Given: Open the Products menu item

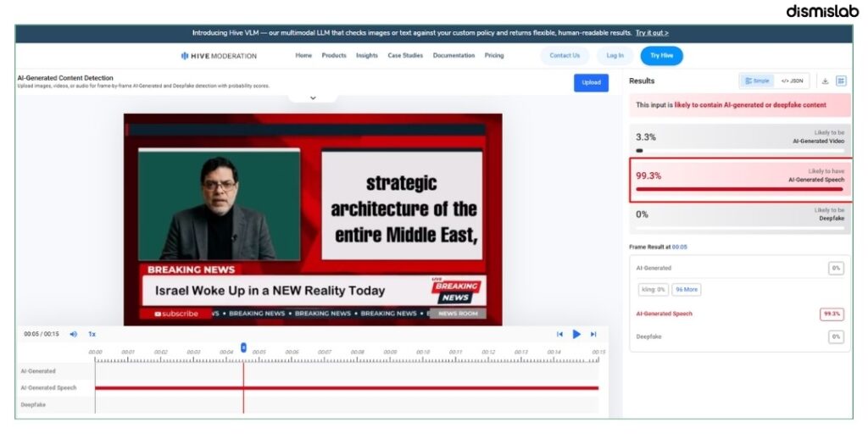Looking at the screenshot, I should point(334,55).
